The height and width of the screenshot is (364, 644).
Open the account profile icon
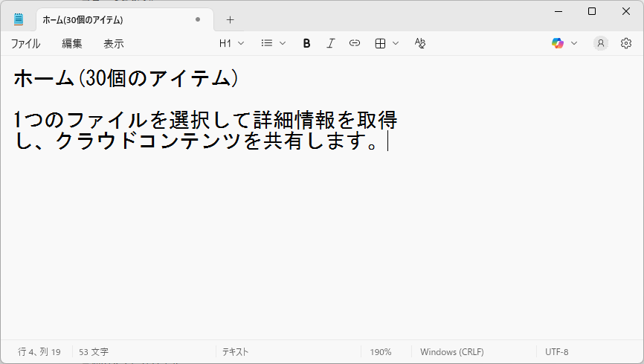coord(600,43)
